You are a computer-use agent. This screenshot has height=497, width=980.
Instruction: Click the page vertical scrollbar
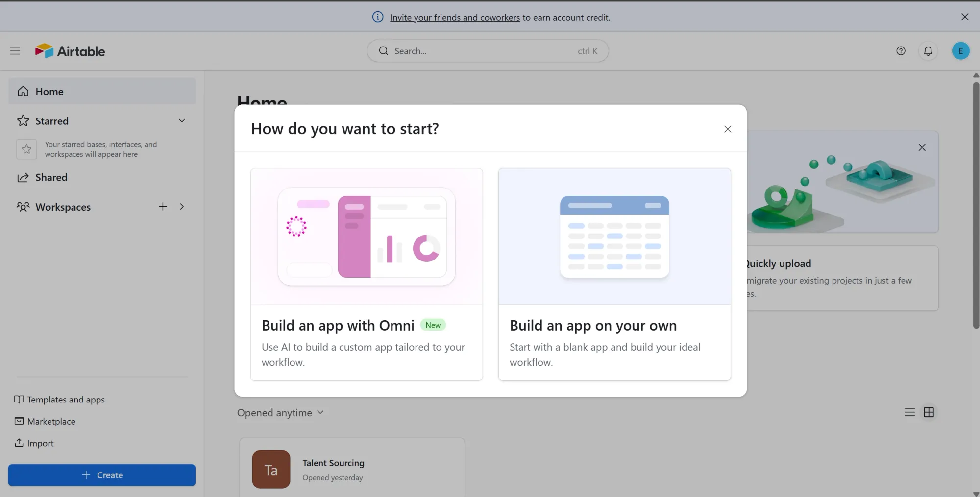click(x=976, y=206)
